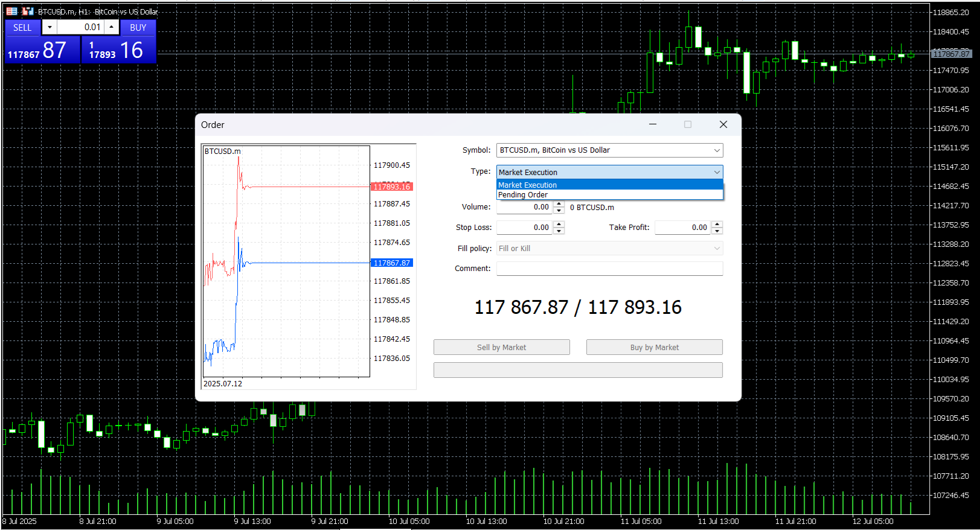Click the Sell by Market button
The width and height of the screenshot is (980, 530).
pos(502,347)
